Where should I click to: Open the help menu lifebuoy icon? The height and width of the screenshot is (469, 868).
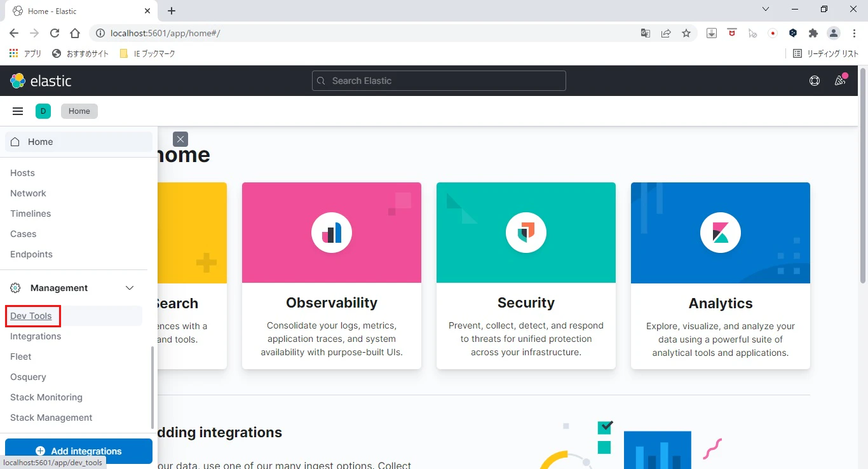(x=815, y=81)
